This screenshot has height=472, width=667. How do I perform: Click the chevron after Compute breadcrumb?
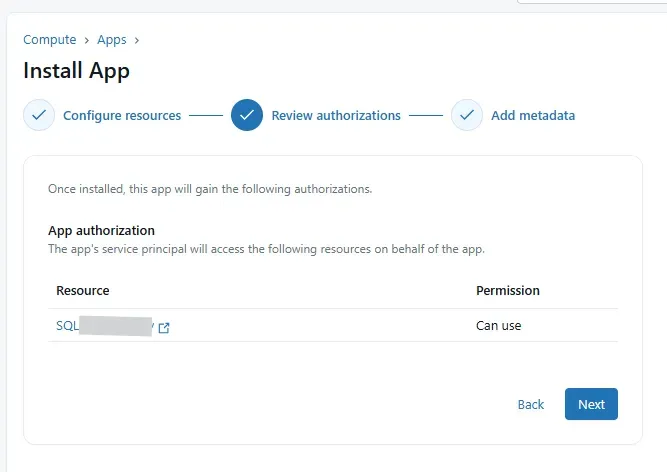coord(87,40)
